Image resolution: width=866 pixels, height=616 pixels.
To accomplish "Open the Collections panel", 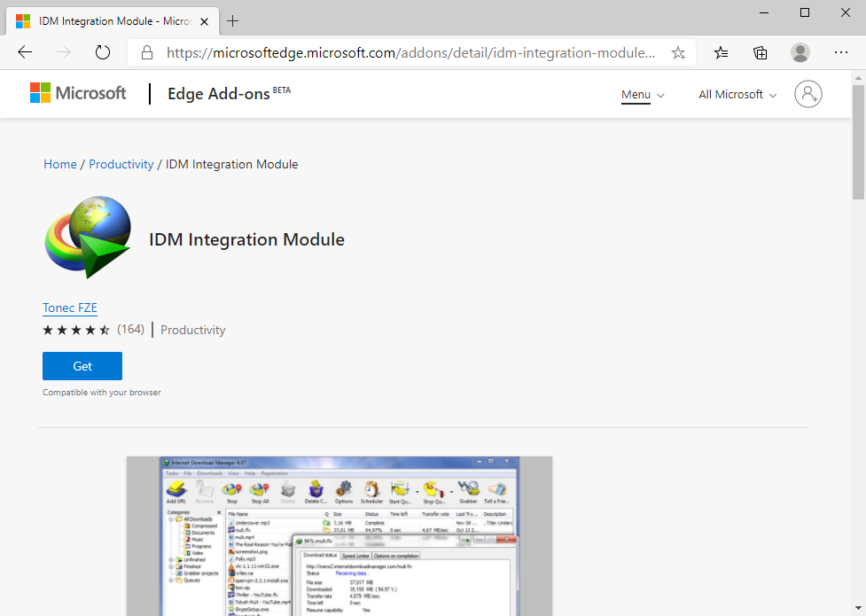I will click(761, 52).
